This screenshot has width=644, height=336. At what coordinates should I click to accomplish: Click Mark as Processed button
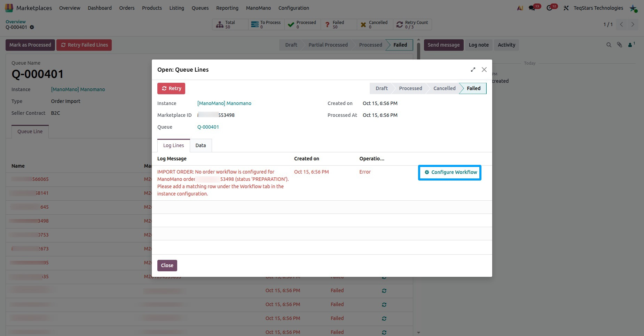tap(30, 45)
